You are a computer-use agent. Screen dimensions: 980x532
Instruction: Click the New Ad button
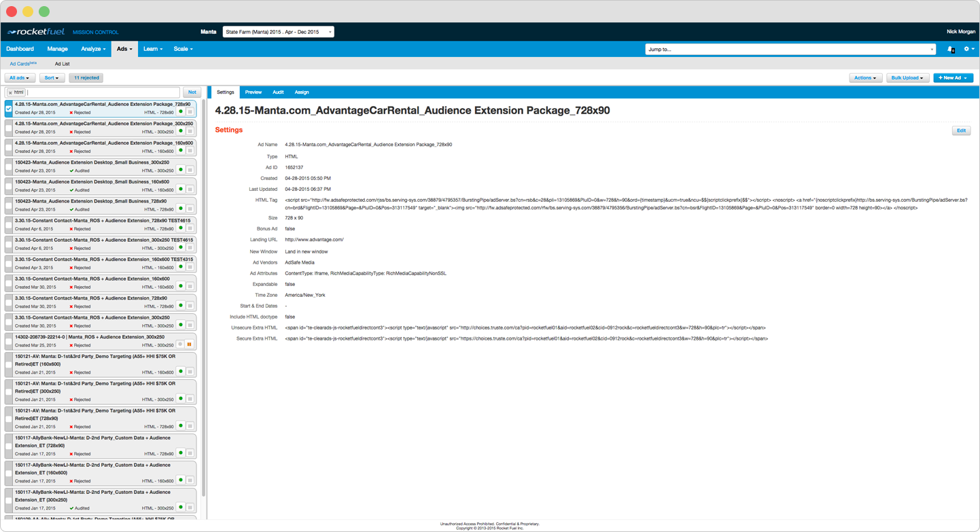[953, 78]
